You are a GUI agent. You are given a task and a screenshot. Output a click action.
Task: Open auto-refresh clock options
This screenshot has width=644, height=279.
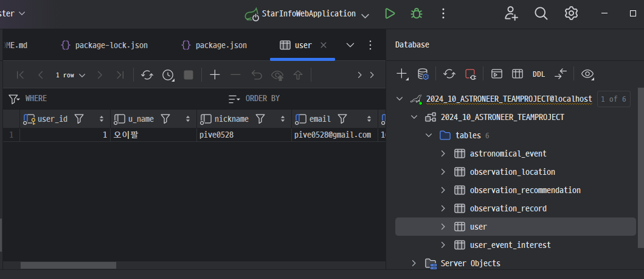click(x=168, y=75)
